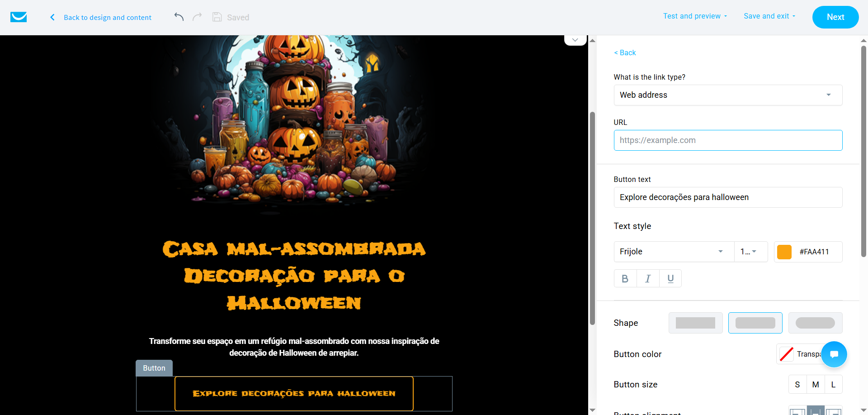This screenshot has height=415, width=868.
Task: Toggle italic text style
Action: coord(647,279)
